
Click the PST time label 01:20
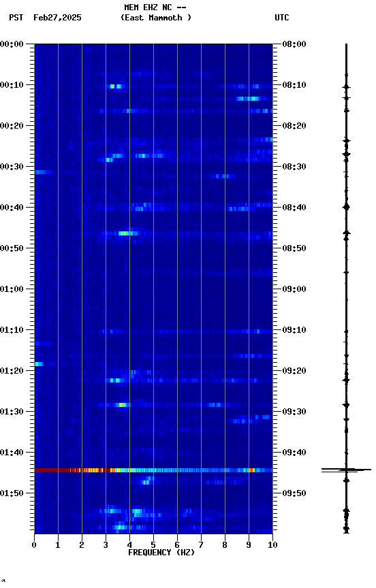[12, 371]
